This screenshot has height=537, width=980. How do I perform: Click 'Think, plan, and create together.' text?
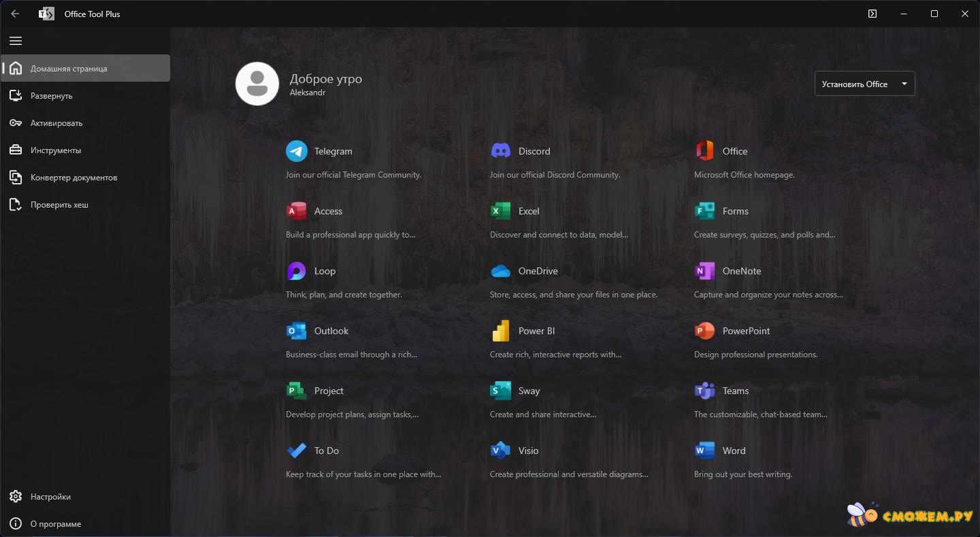click(x=344, y=295)
